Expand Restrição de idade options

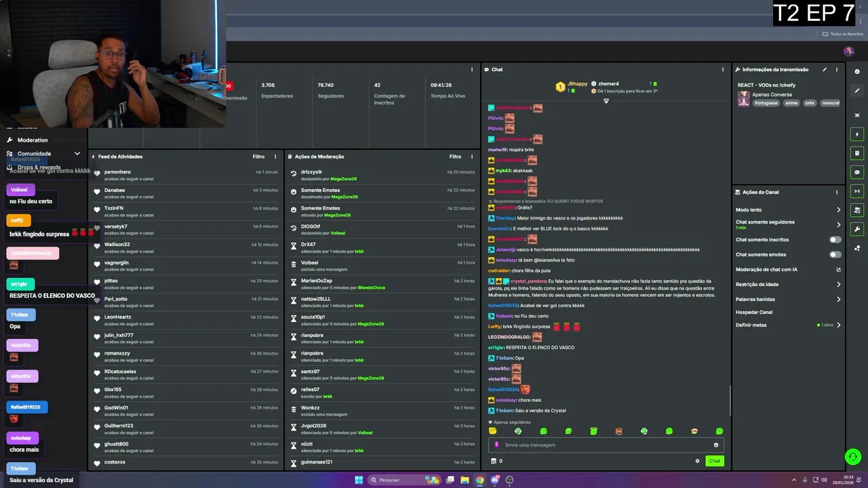839,285
